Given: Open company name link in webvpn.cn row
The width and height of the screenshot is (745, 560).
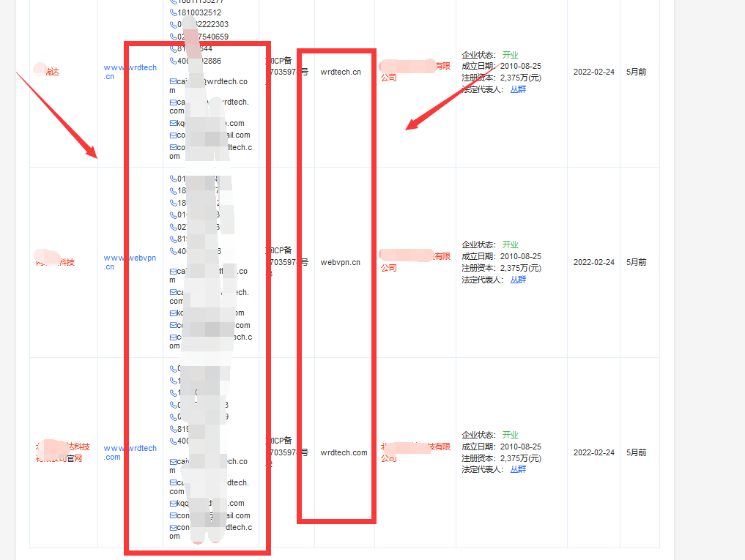Looking at the screenshot, I should click(415, 262).
